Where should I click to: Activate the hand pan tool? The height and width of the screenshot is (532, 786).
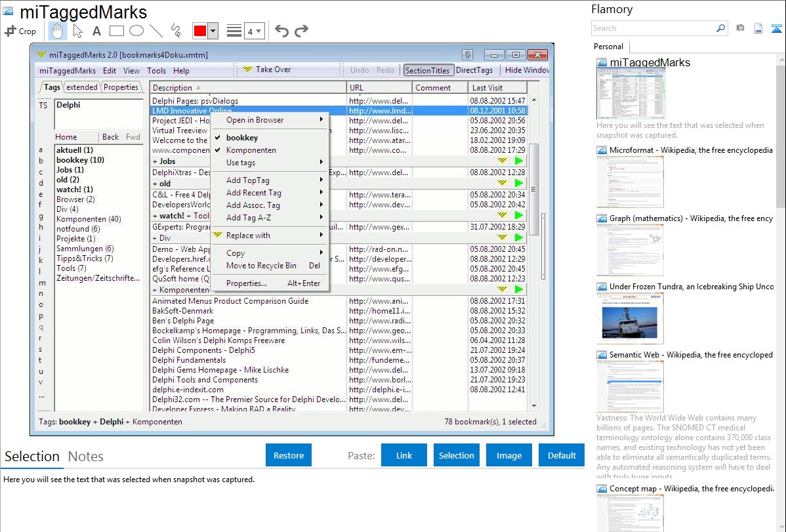tap(57, 31)
